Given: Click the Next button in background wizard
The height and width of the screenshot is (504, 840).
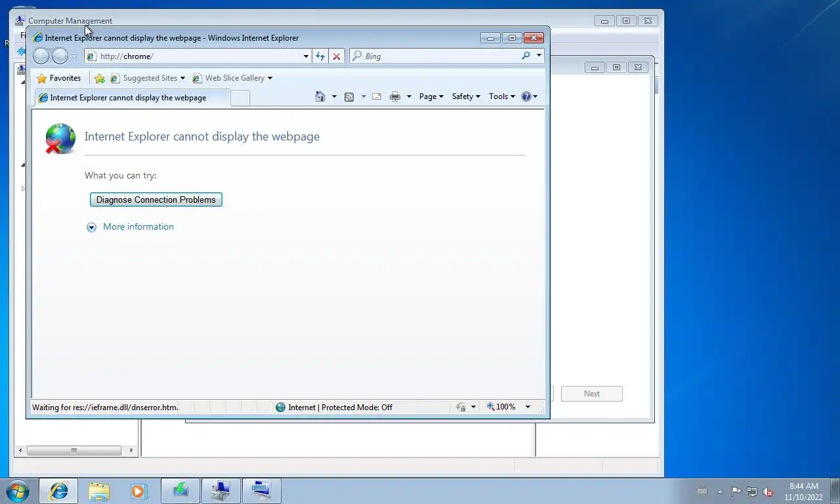Looking at the screenshot, I should 592,394.
